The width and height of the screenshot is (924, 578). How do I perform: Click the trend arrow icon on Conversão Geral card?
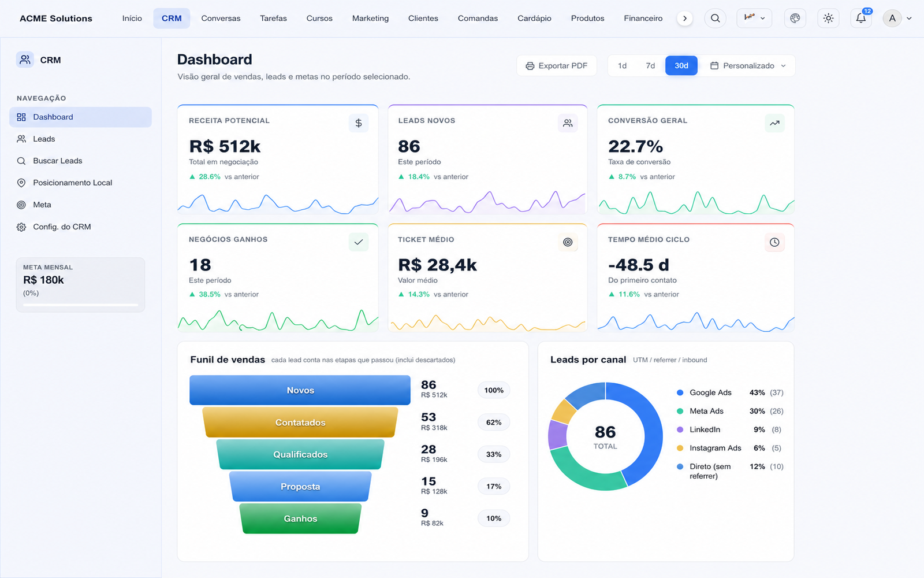[x=774, y=123]
